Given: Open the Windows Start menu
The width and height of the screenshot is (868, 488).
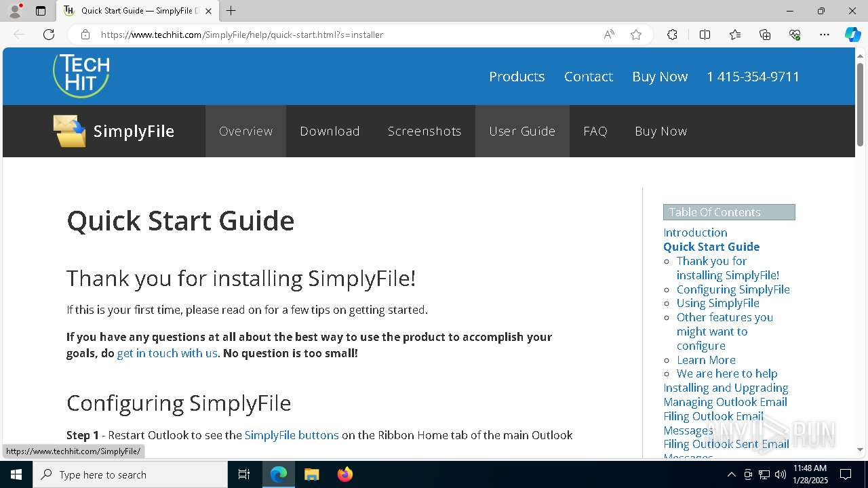Looking at the screenshot, I should pyautogui.click(x=16, y=474).
